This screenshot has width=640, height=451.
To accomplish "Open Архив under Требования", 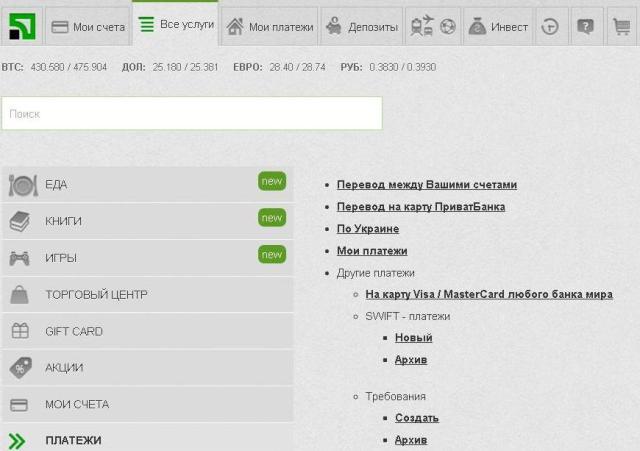I will [411, 440].
